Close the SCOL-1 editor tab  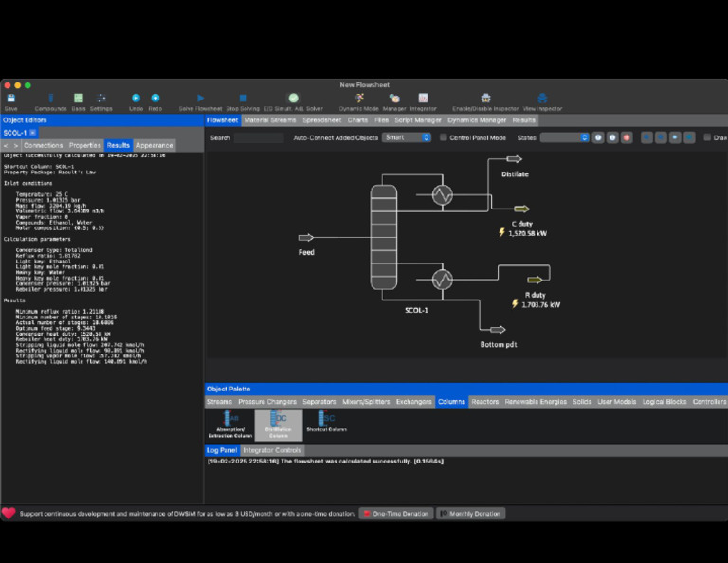(x=32, y=133)
